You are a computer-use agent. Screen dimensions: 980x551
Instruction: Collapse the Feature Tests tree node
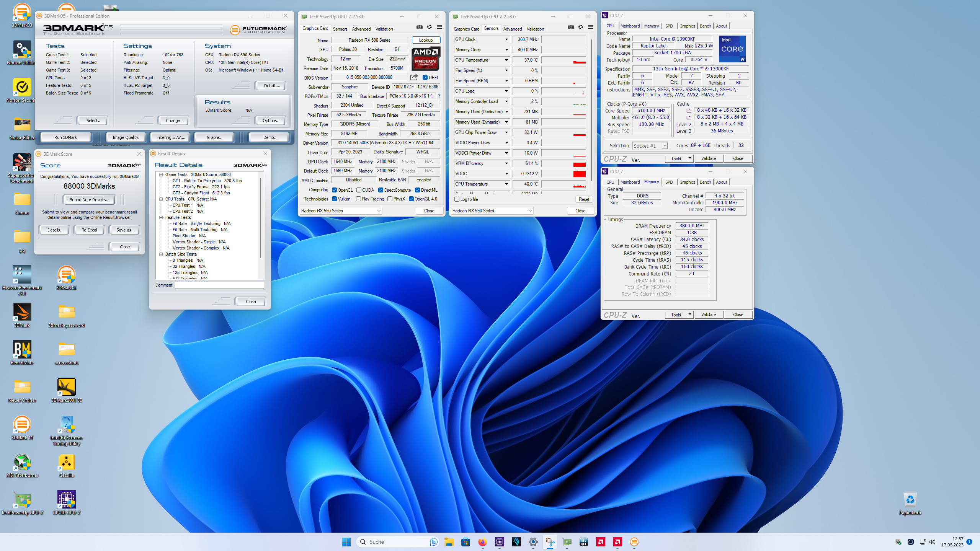tap(161, 217)
